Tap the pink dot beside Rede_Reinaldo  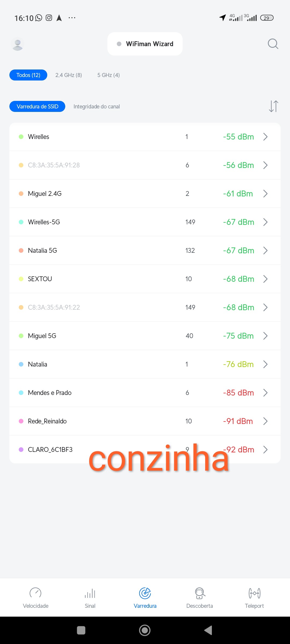pos(21,421)
